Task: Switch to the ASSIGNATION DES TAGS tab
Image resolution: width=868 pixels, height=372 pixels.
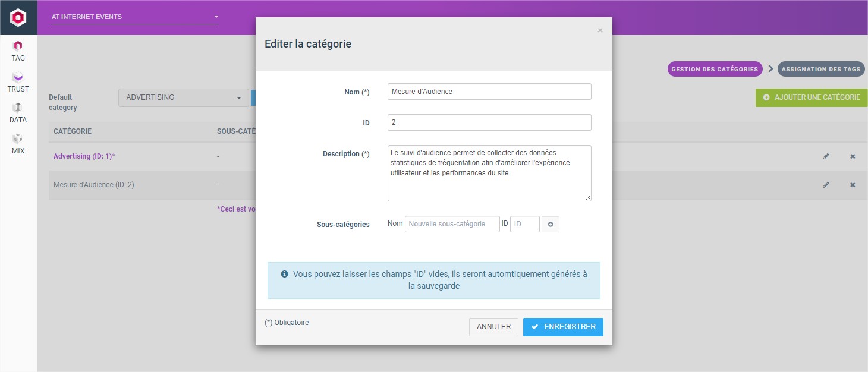Action: click(x=821, y=69)
